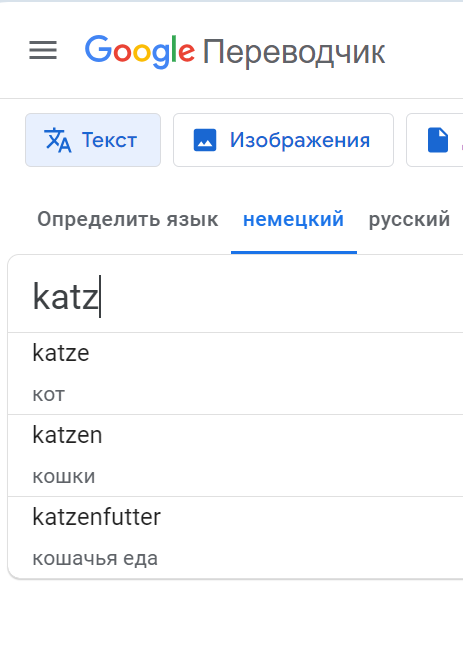The image size is (463, 646).
Task: Select the Текст translation mode
Action: 93,140
